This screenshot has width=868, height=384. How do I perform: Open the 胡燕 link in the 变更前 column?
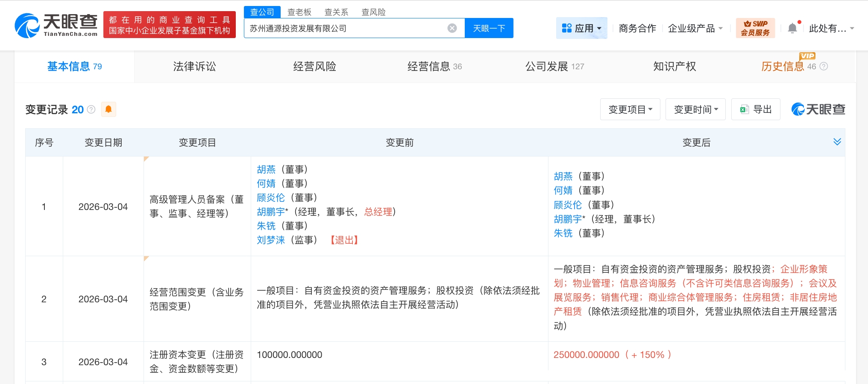(266, 169)
